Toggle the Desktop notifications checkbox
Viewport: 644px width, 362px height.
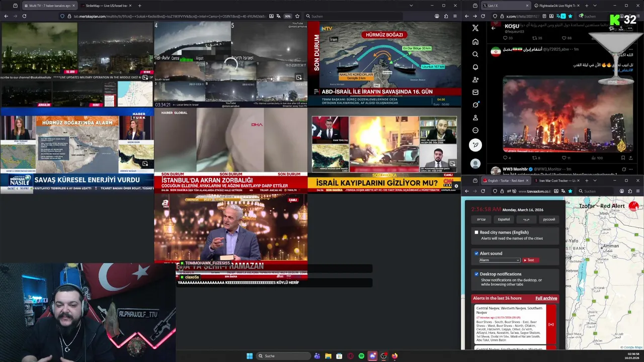point(476,274)
